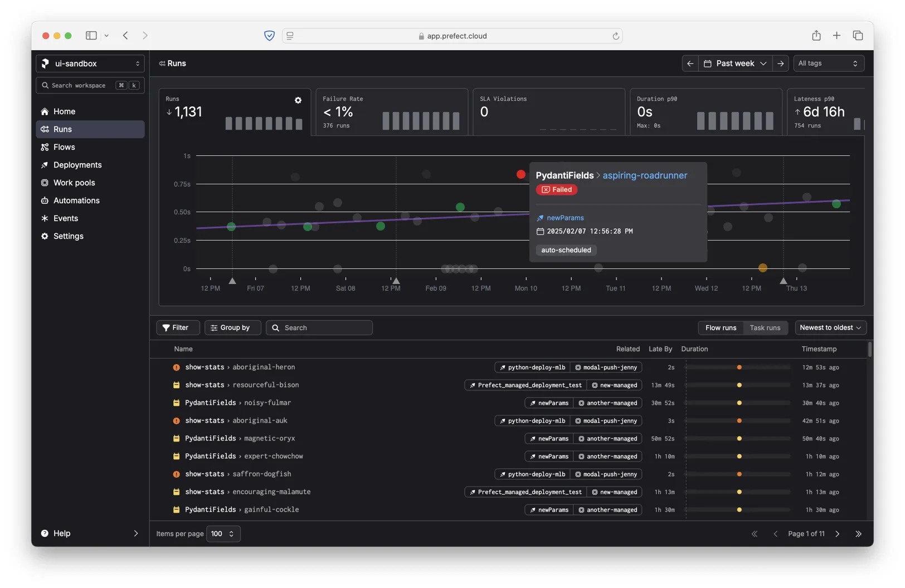Click python-deploy-mlb tag on aboriginal-heron row
Screen dimensions: 905x588
pos(532,367)
